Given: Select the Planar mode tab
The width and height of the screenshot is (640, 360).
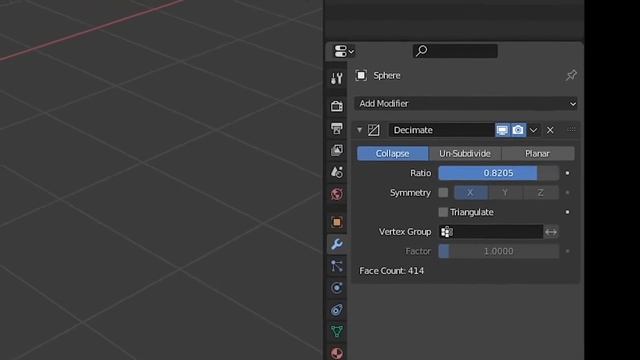Looking at the screenshot, I should click(538, 153).
